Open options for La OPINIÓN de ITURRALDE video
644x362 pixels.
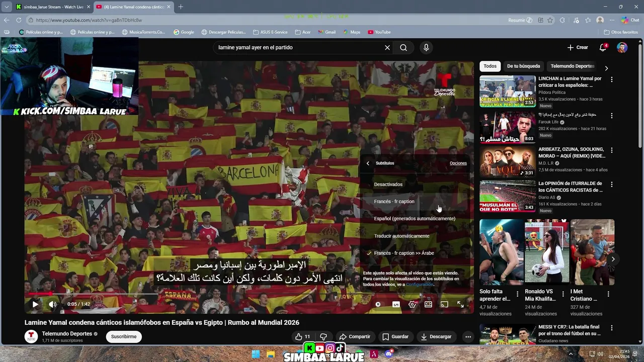point(612,184)
